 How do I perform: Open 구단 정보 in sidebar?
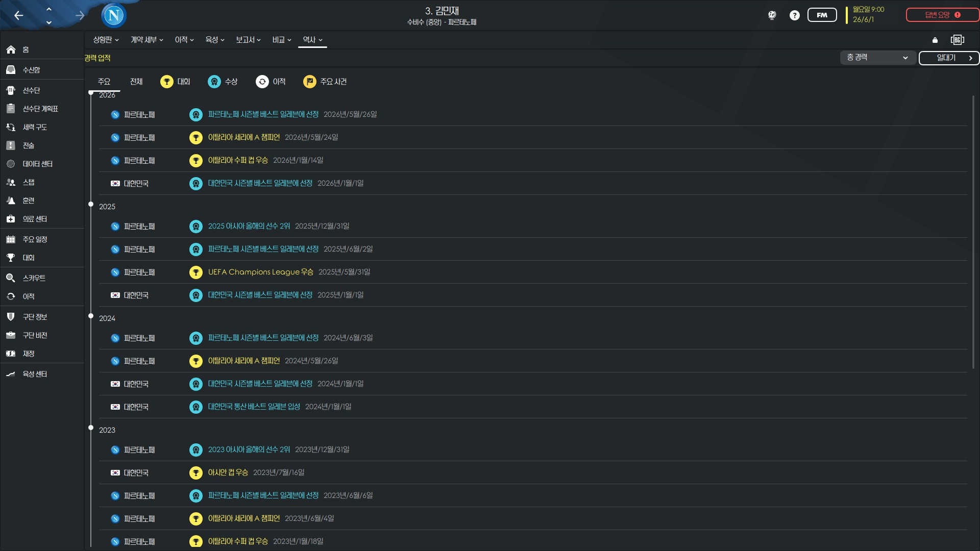coord(42,317)
